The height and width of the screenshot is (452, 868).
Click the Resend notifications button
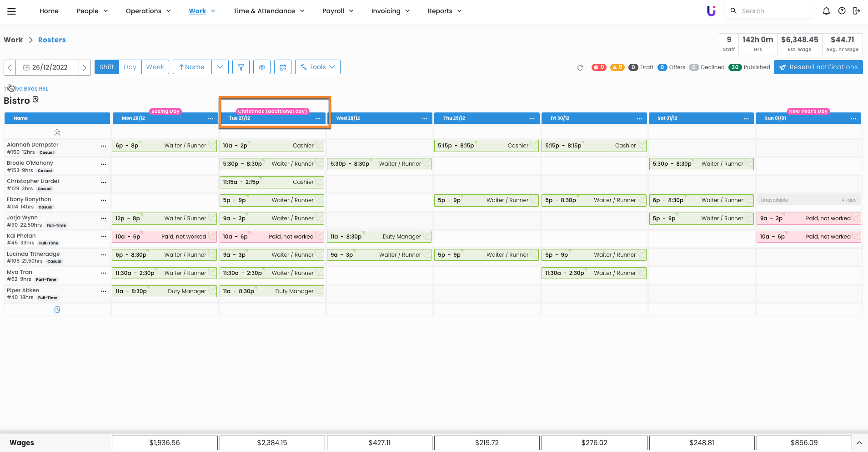(x=818, y=67)
